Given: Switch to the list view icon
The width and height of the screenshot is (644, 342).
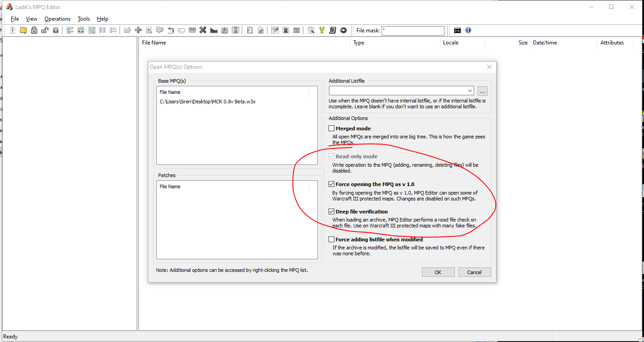Looking at the screenshot, I should (x=102, y=30).
